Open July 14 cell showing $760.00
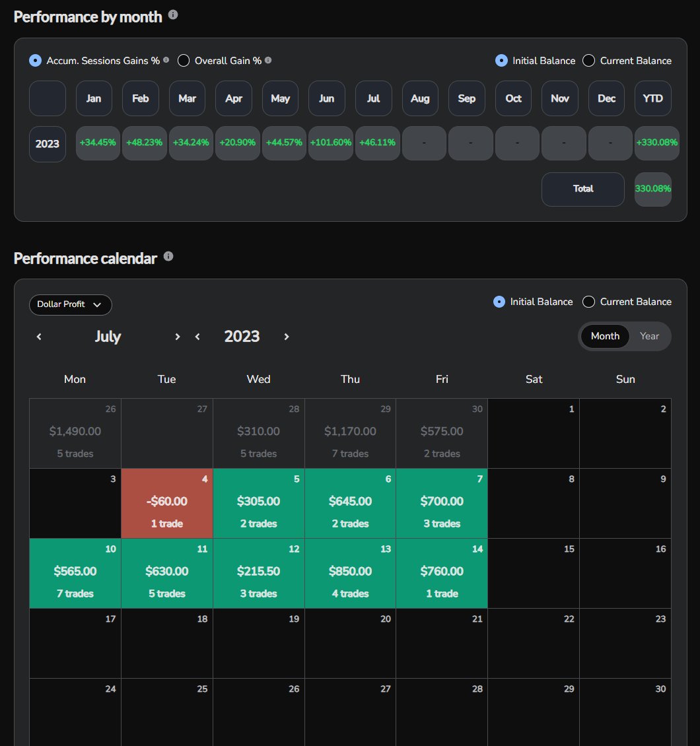Screen dimensions: 700x746 (442, 573)
